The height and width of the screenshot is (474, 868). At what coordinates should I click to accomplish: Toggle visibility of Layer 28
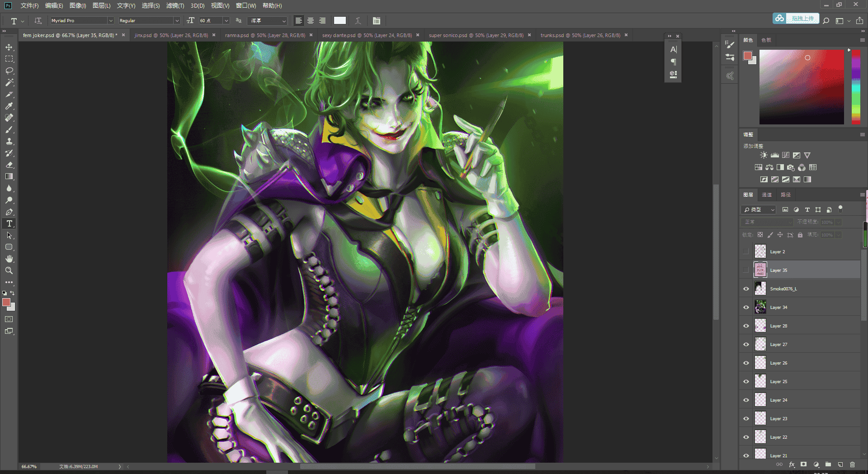click(746, 326)
